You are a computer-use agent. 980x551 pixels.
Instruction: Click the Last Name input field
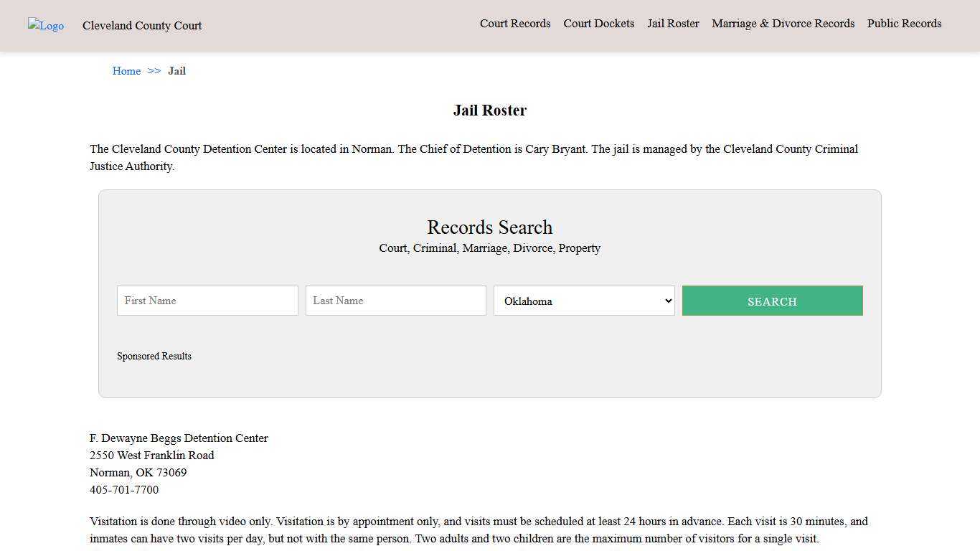[x=395, y=301]
